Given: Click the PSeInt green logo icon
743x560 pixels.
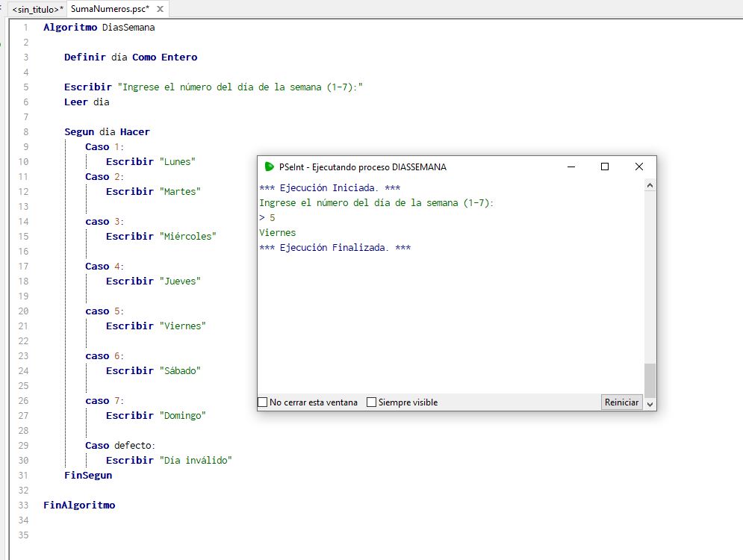Looking at the screenshot, I should click(x=269, y=167).
